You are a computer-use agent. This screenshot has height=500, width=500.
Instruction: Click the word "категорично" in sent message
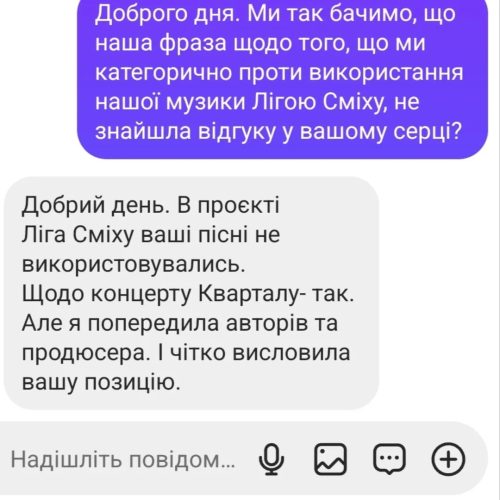[x=163, y=73]
